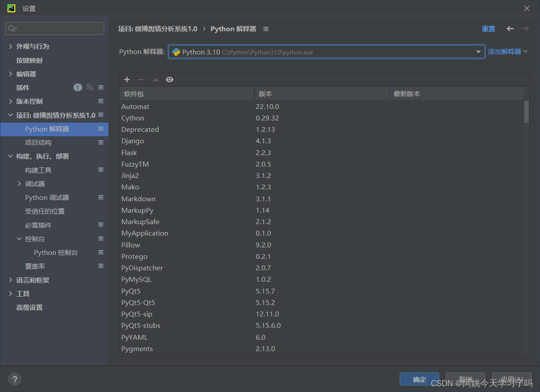Screen dimensions: 540x392
Task: Click the remove package minus icon
Action: point(141,80)
